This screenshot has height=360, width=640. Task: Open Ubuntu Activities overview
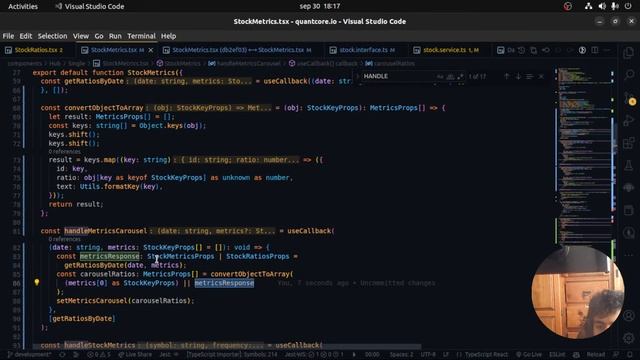23,6
